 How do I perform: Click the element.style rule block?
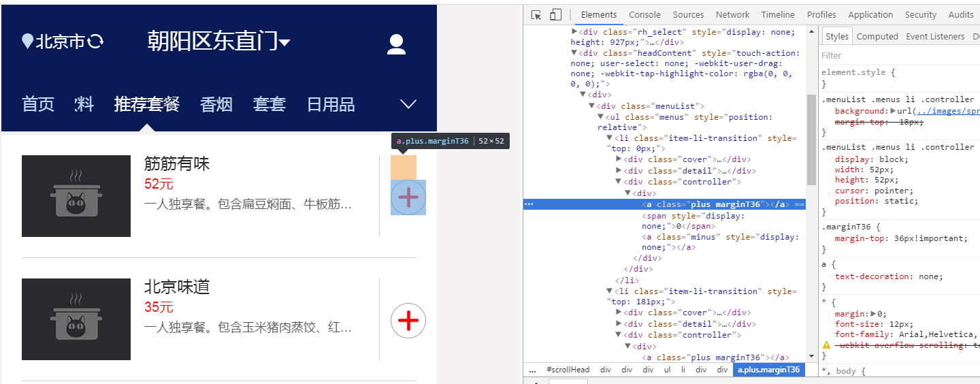tap(899, 78)
